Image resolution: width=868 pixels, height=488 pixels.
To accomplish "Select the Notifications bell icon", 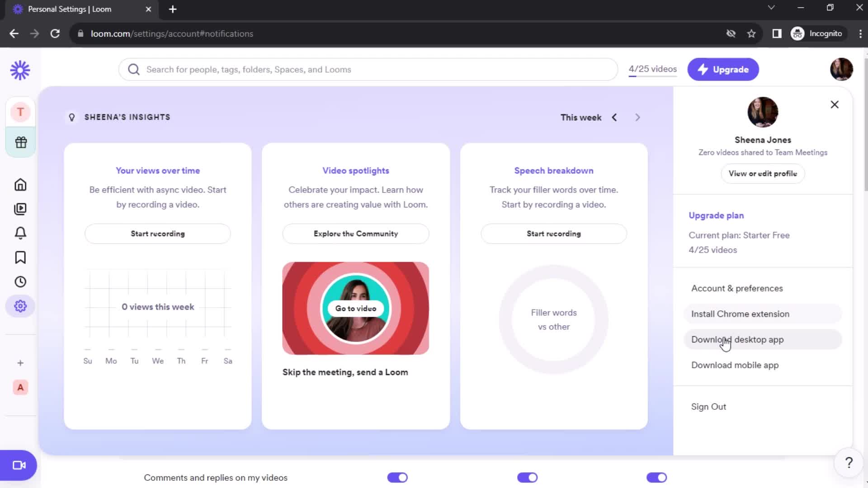I will pyautogui.click(x=21, y=232).
